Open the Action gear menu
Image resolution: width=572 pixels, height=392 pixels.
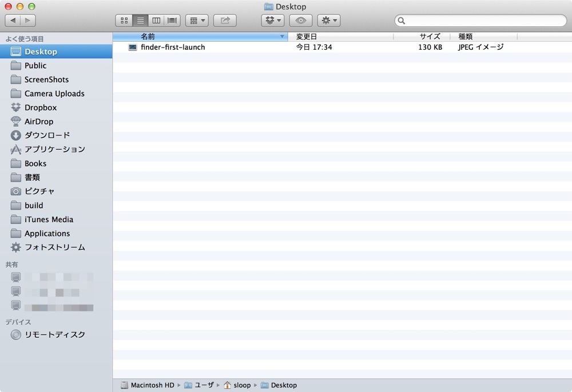(329, 21)
